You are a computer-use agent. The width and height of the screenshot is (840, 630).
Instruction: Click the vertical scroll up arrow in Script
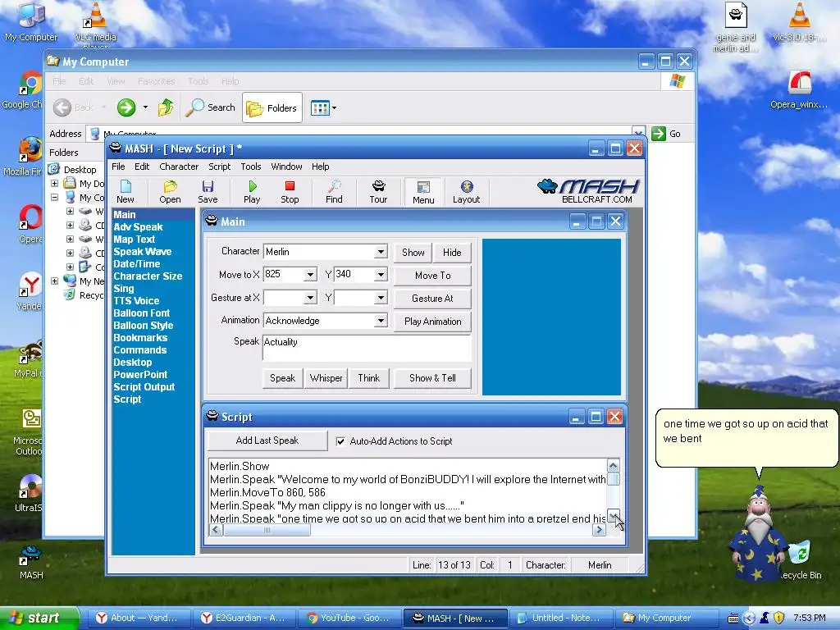[614, 466]
